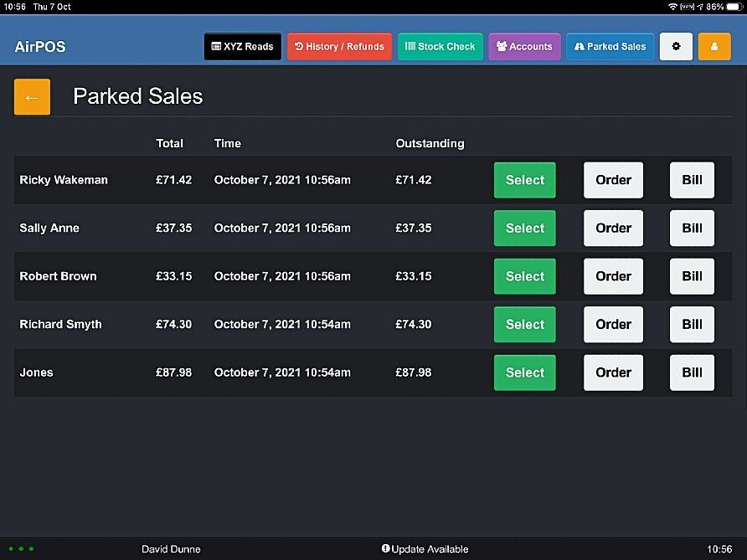Place an Order for Robert Brown
Screen dimensions: 747x560
[x=613, y=276]
